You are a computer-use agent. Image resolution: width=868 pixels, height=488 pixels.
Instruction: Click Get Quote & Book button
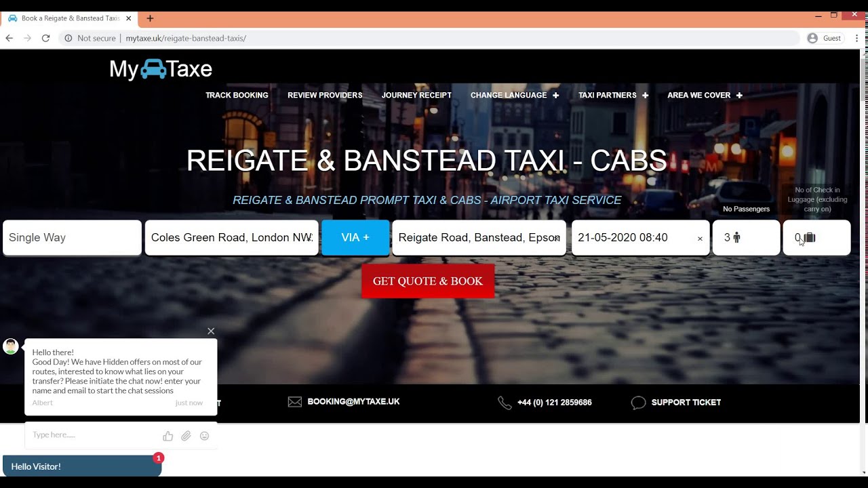(428, 281)
